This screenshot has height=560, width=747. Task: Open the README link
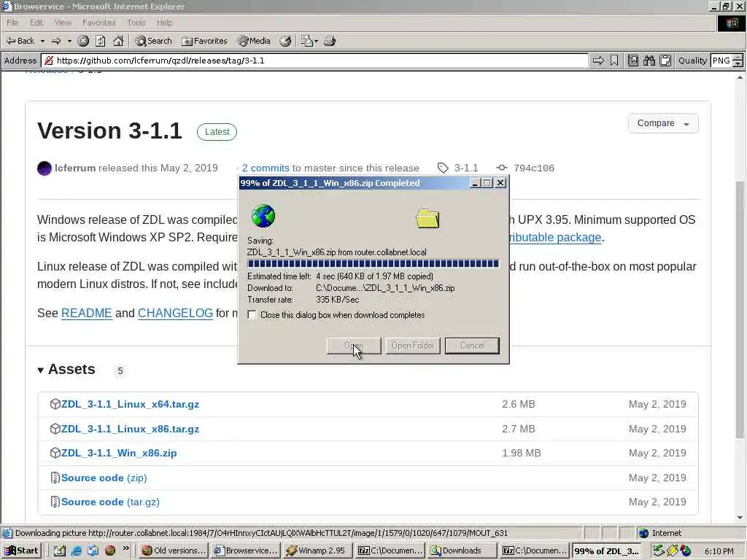[x=86, y=314]
